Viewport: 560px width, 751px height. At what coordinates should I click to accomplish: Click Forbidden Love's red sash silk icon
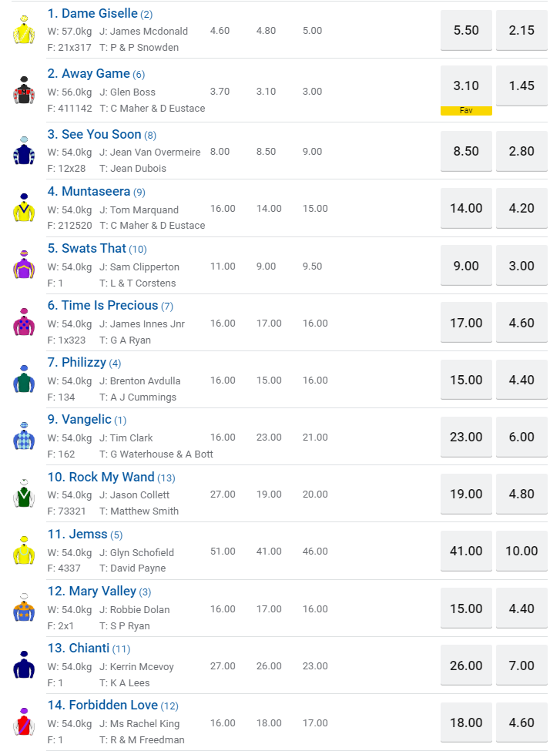[x=24, y=722]
